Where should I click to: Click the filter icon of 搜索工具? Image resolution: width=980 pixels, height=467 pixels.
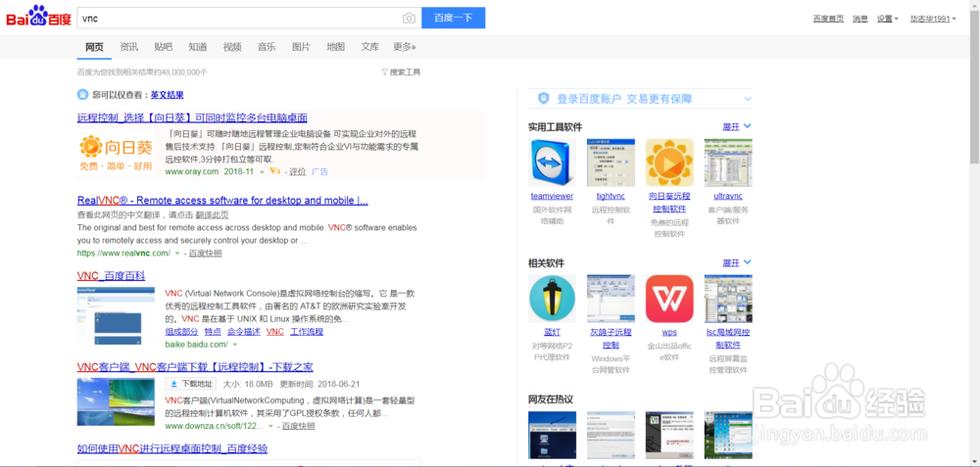[x=384, y=72]
